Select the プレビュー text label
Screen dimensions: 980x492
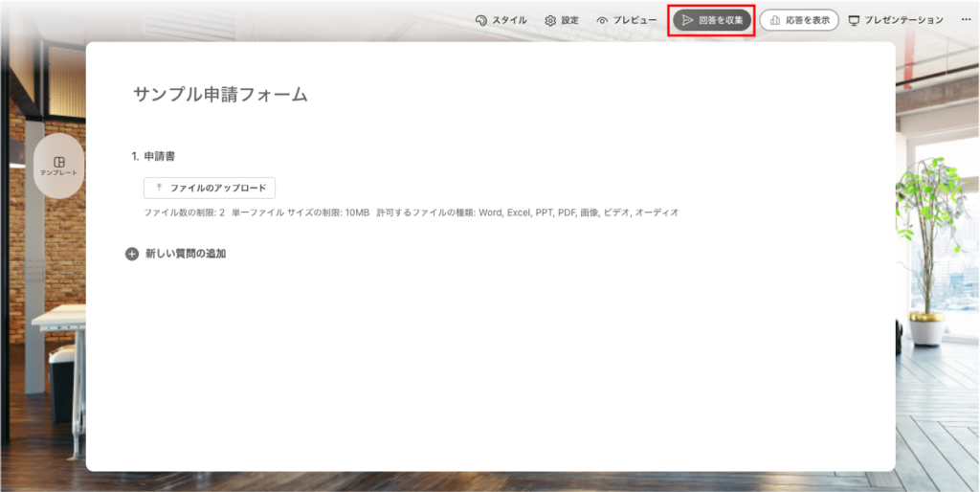click(635, 20)
